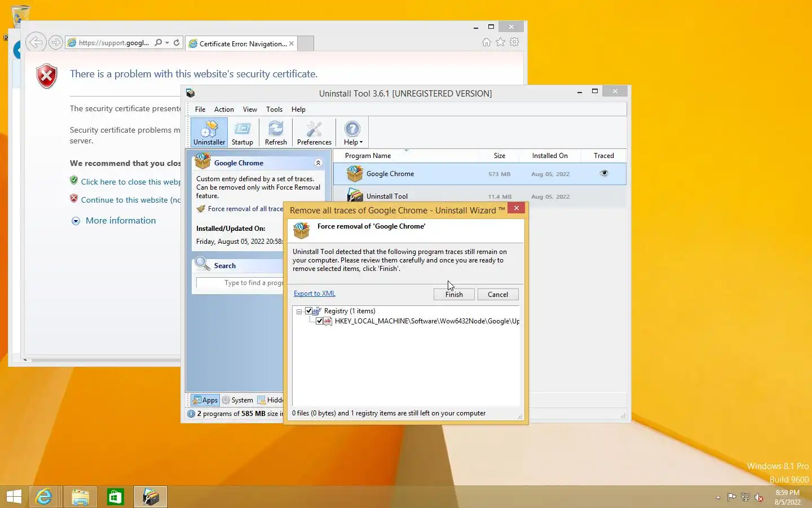Open the Tools menu
Screen dimensions: 812x508
pos(274,110)
